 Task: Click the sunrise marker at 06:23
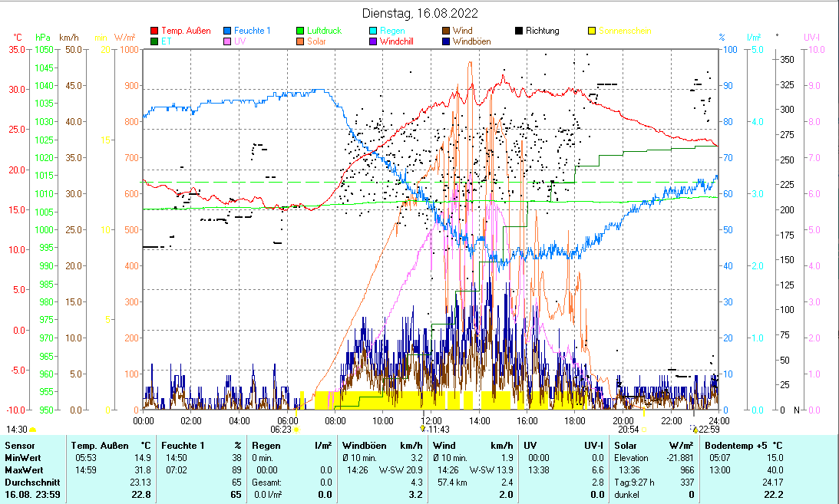click(296, 430)
